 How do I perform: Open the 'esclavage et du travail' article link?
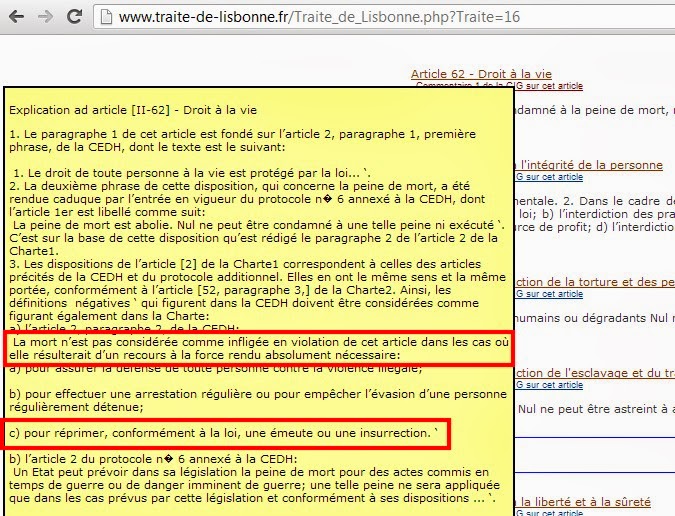[x=594, y=373]
